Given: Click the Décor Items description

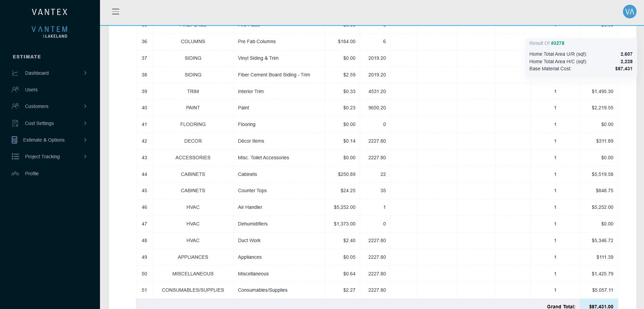Looking at the screenshot, I should click(251, 141).
